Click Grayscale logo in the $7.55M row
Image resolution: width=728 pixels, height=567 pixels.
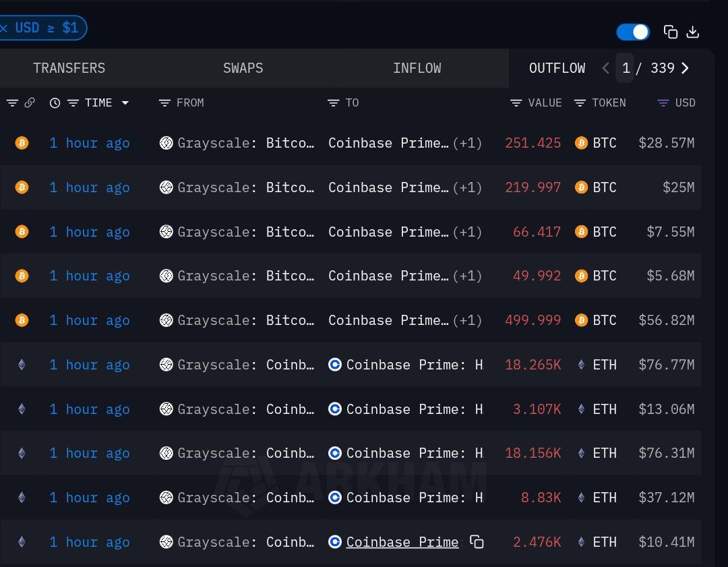coord(166,231)
